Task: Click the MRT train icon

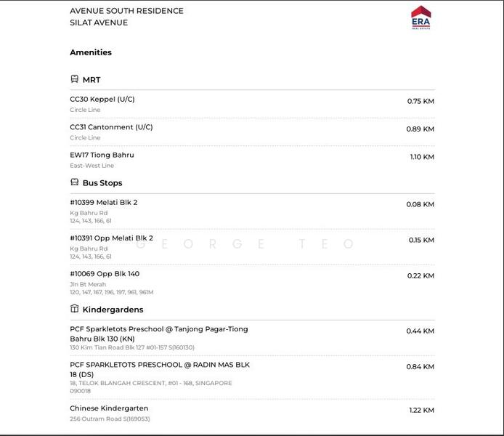Action: [74, 79]
